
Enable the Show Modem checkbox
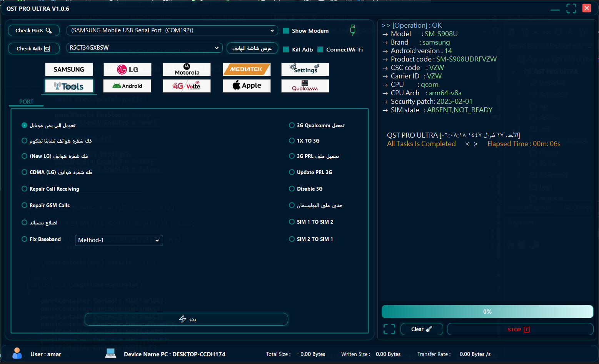[x=286, y=31]
